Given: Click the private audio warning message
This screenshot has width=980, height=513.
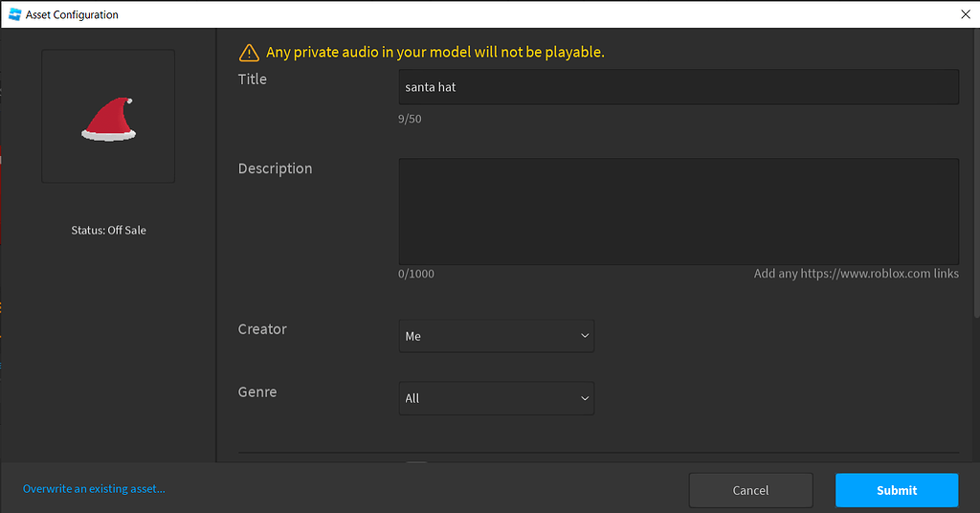Looking at the screenshot, I should pos(435,52).
